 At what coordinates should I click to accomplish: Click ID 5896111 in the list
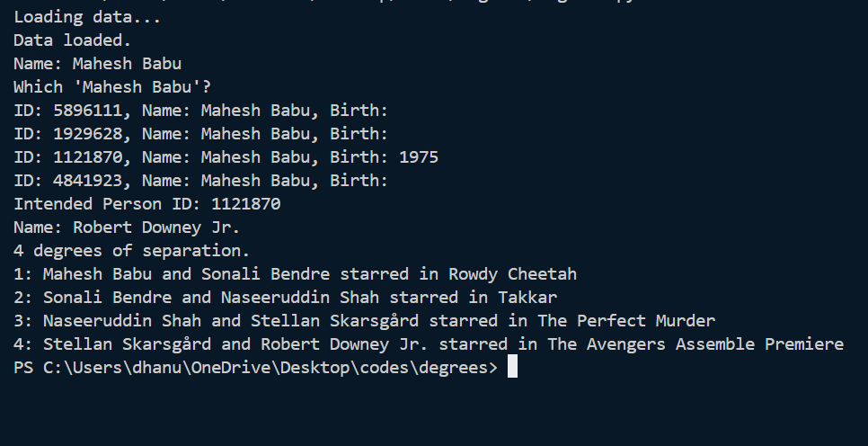point(87,111)
